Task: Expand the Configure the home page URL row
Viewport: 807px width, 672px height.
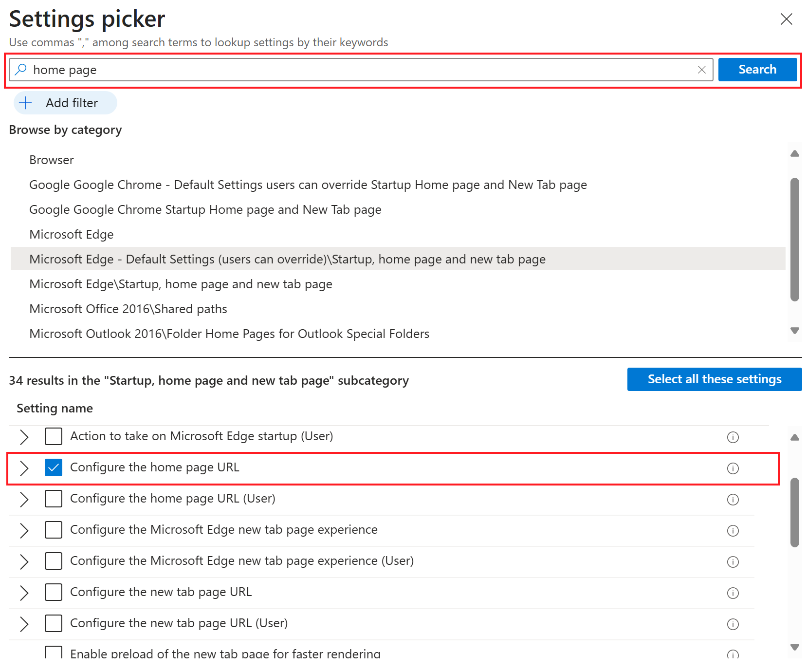Action: click(24, 468)
